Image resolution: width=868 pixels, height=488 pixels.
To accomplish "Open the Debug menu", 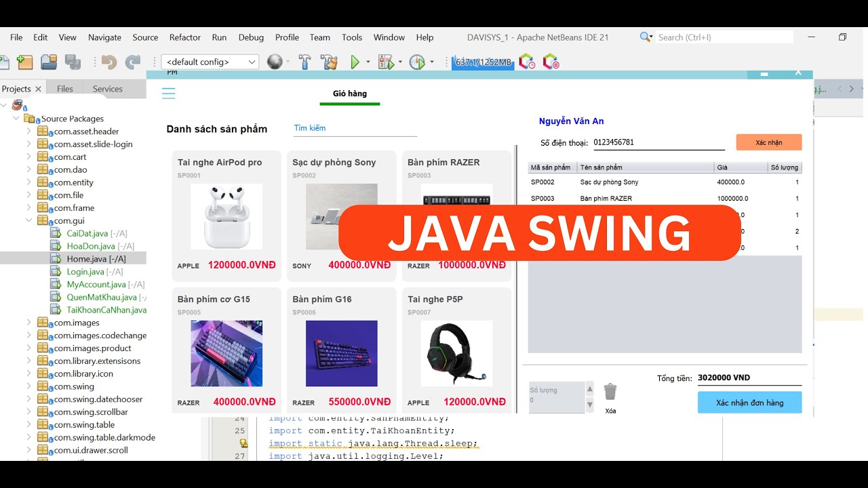I will tap(251, 37).
